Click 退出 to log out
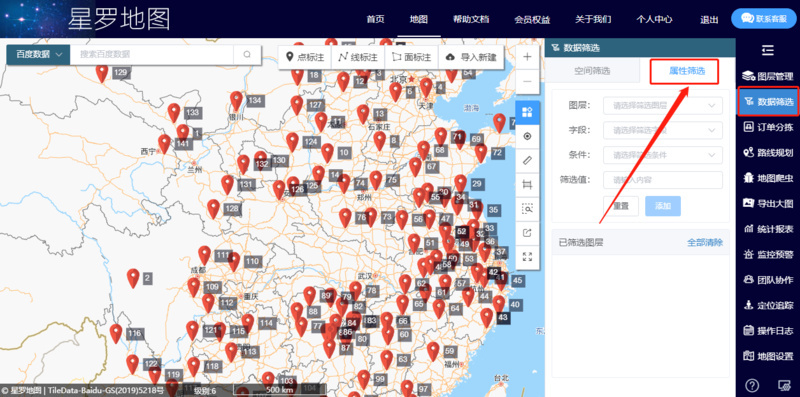800x397 pixels. [x=709, y=20]
